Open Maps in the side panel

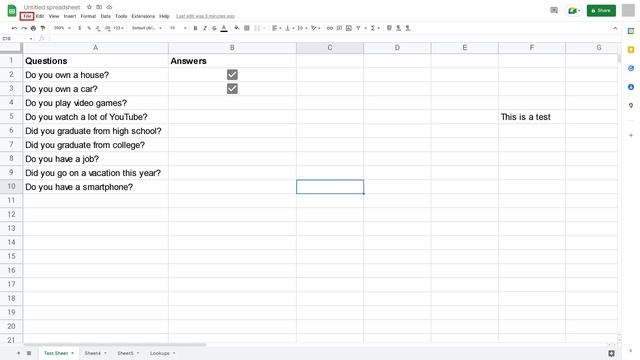[x=631, y=106]
